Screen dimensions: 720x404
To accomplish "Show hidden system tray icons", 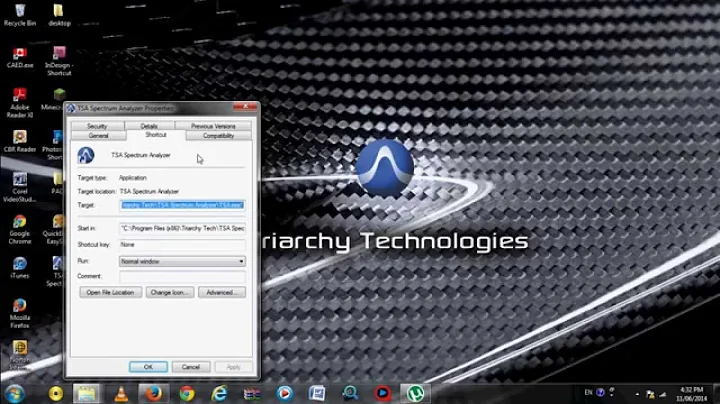I will (637, 394).
